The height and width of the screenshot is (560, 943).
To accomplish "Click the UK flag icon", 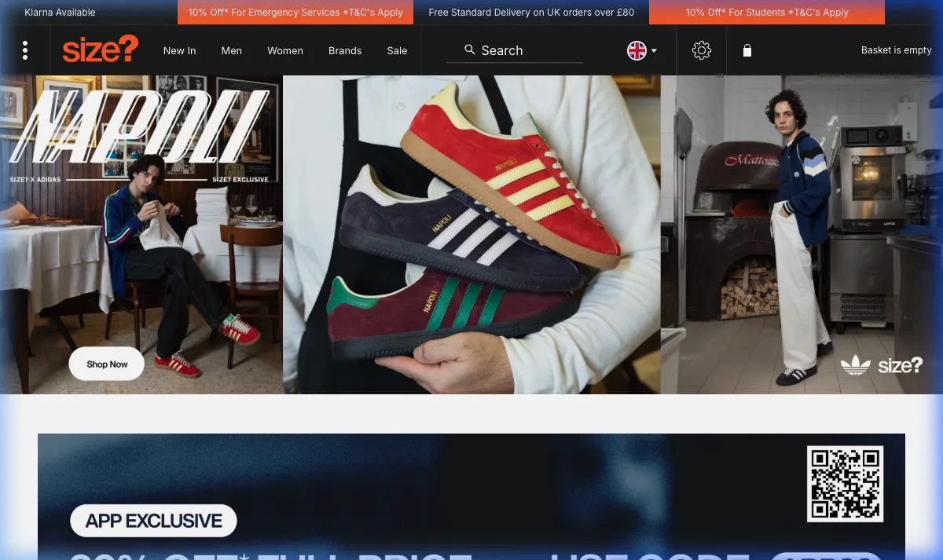I will click(637, 49).
